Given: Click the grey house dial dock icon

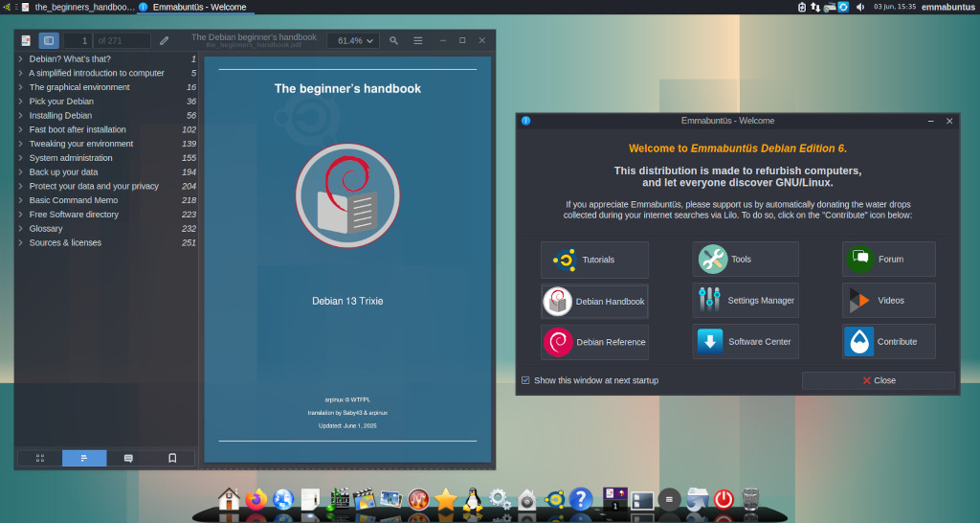Looking at the screenshot, I should point(527,499).
